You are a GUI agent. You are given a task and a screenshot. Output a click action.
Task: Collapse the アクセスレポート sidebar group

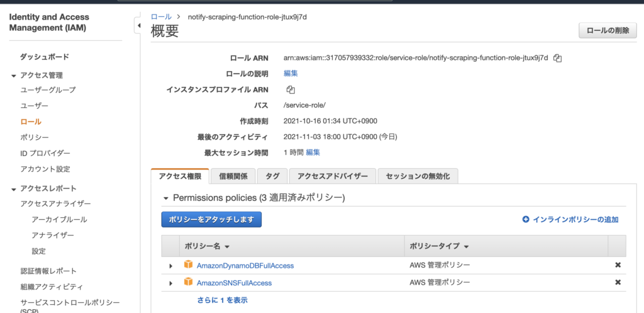click(x=14, y=190)
